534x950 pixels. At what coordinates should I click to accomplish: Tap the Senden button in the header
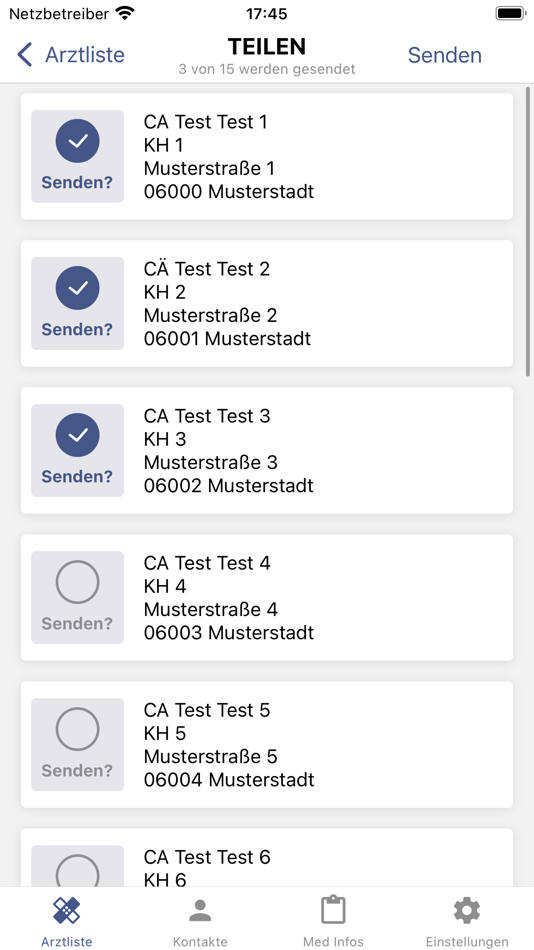(444, 55)
